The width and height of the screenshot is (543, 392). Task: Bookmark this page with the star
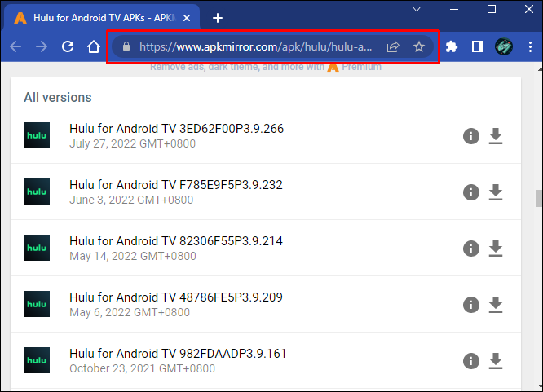[x=419, y=46]
